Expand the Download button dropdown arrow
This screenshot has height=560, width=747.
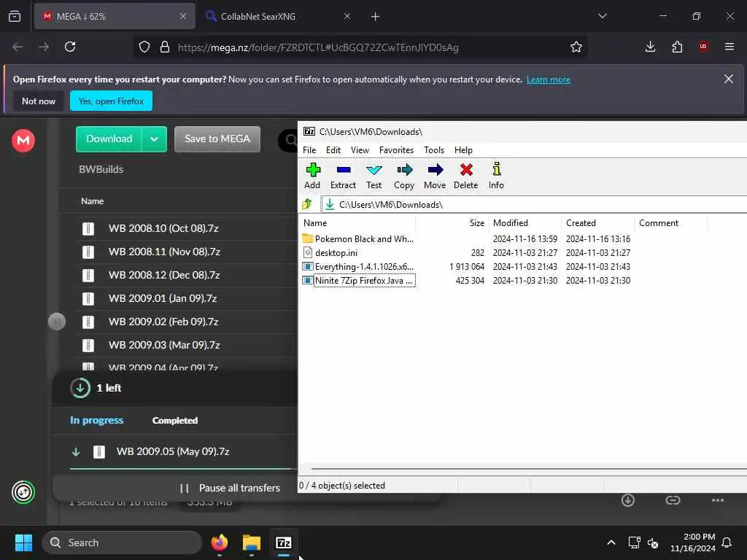154,139
